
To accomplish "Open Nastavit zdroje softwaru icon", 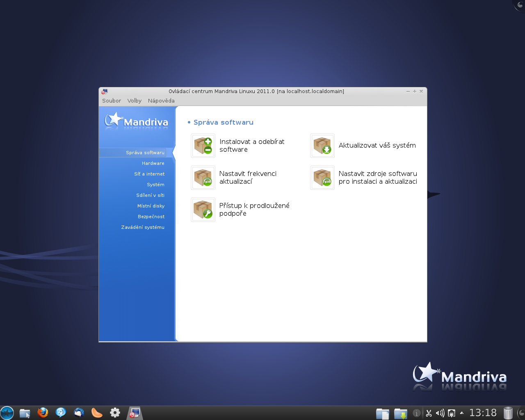I will 322,178.
